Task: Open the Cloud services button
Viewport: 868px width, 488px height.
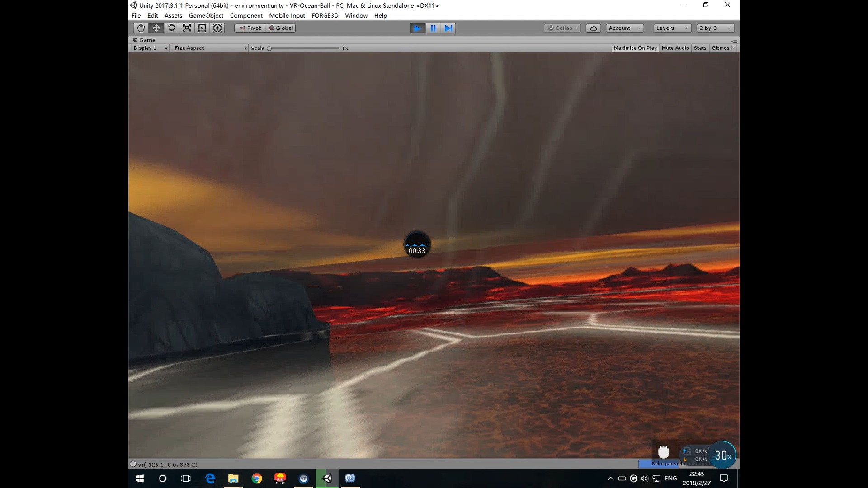Action: pos(593,28)
